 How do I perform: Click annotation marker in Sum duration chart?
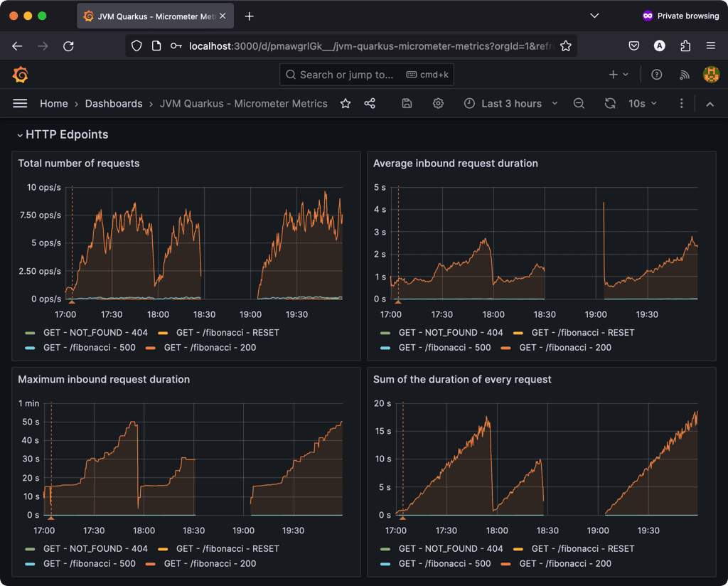pyautogui.click(x=402, y=517)
